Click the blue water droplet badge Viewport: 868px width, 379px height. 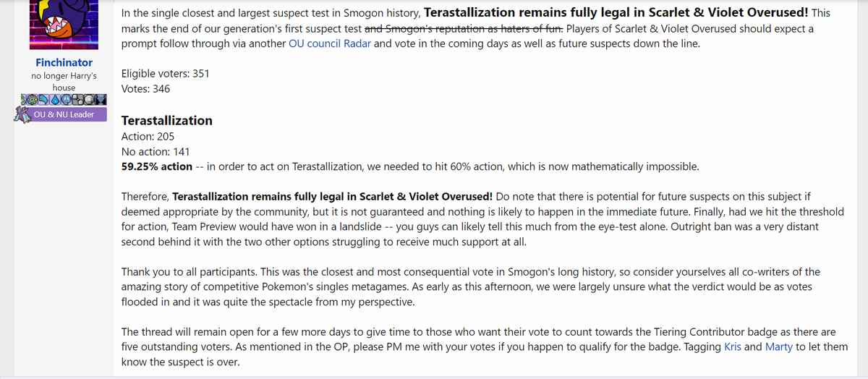pyautogui.click(x=55, y=100)
